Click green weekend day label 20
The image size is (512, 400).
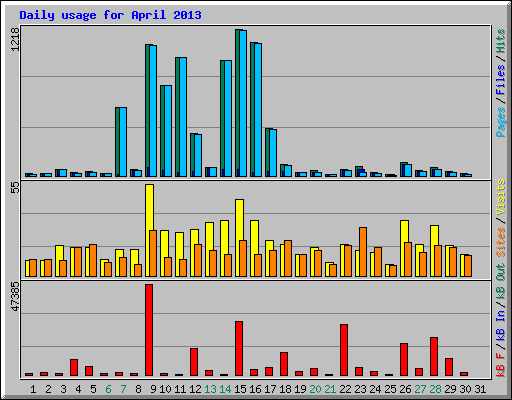(x=315, y=389)
